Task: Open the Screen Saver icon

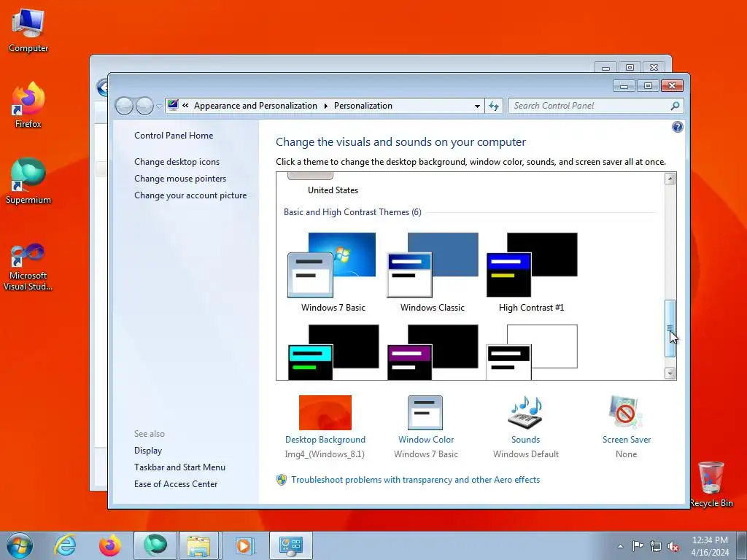Action: tap(625, 413)
